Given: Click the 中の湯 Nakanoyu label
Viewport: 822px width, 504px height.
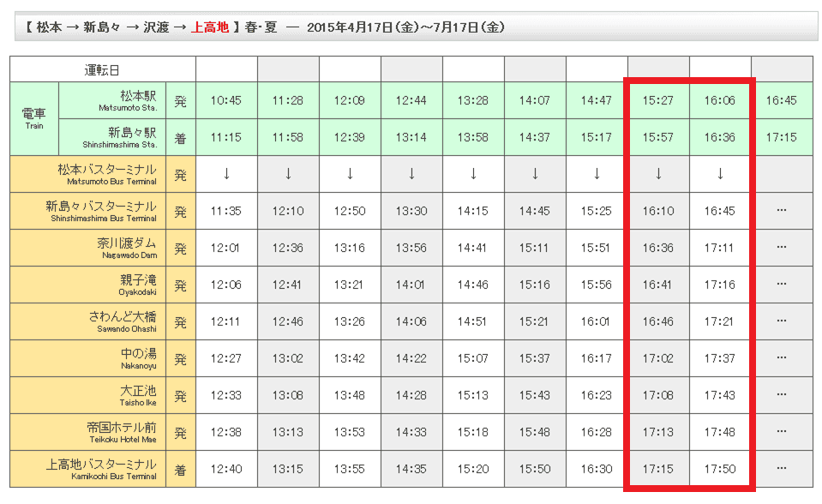Looking at the screenshot, I should coord(88,358).
